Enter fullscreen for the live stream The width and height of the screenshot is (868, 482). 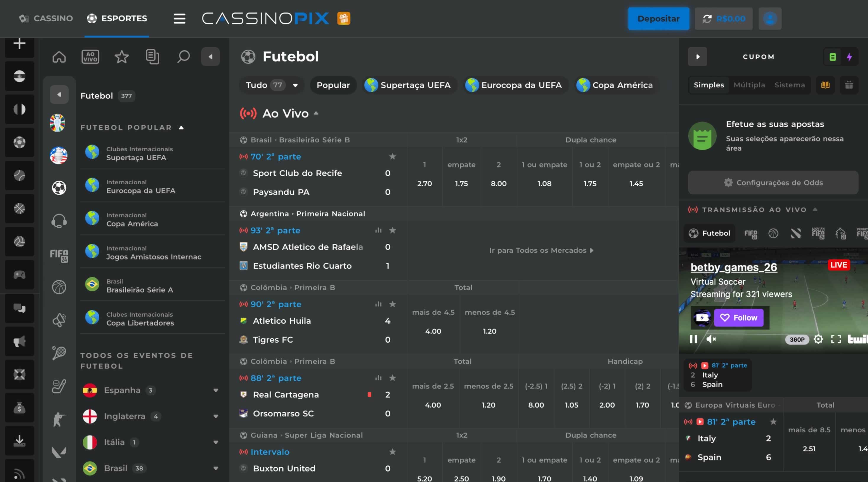[836, 339]
